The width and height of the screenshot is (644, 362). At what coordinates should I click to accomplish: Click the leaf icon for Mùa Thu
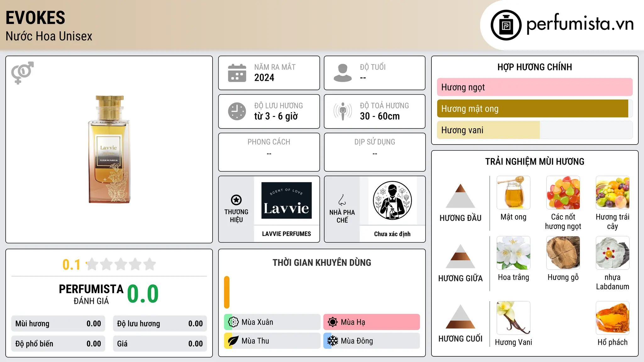click(x=233, y=341)
